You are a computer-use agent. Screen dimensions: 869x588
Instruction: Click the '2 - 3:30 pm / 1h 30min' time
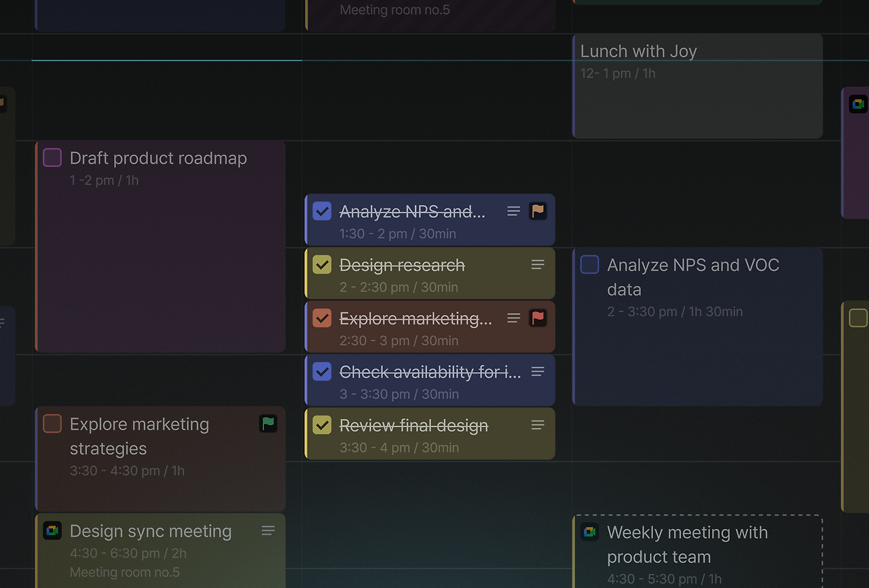675,312
